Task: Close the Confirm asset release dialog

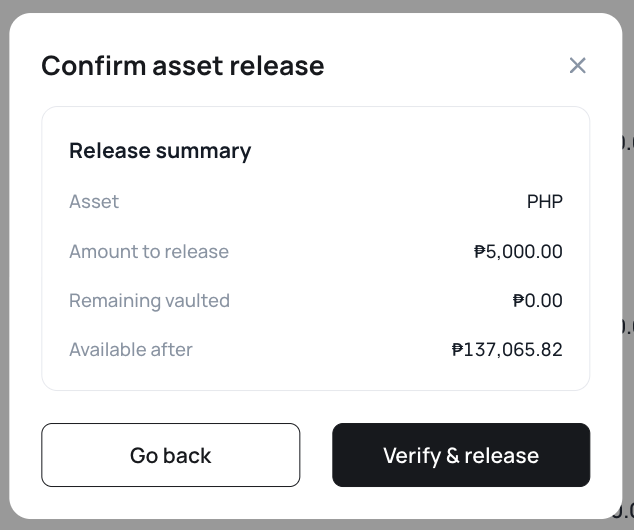Action: point(577,65)
